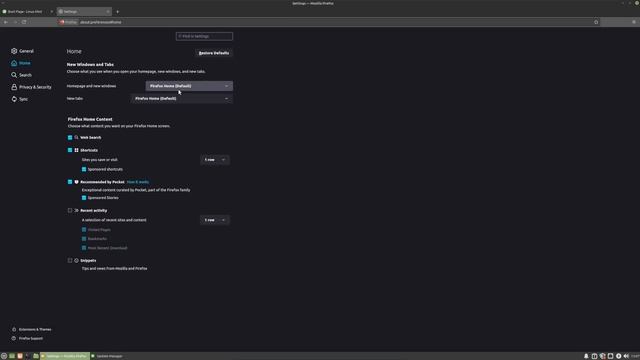The image size is (640, 360).
Task: Open the Shortcuts row count dropdown
Action: point(215,160)
